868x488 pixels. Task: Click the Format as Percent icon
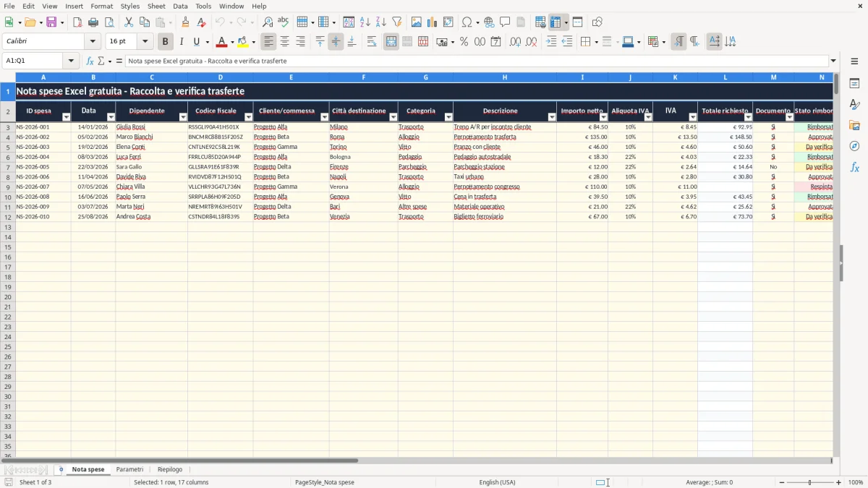[x=464, y=42]
